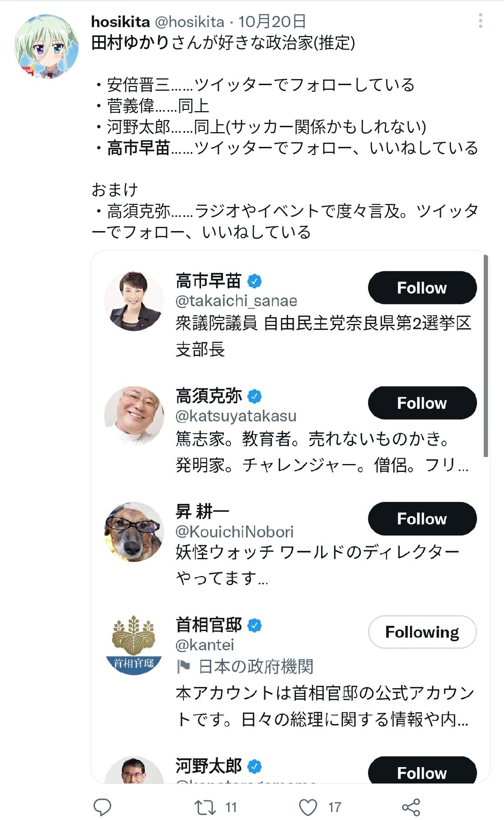504x820 pixels.
Task: Unfollow 首相官邸 via Following button
Action: 422,632
